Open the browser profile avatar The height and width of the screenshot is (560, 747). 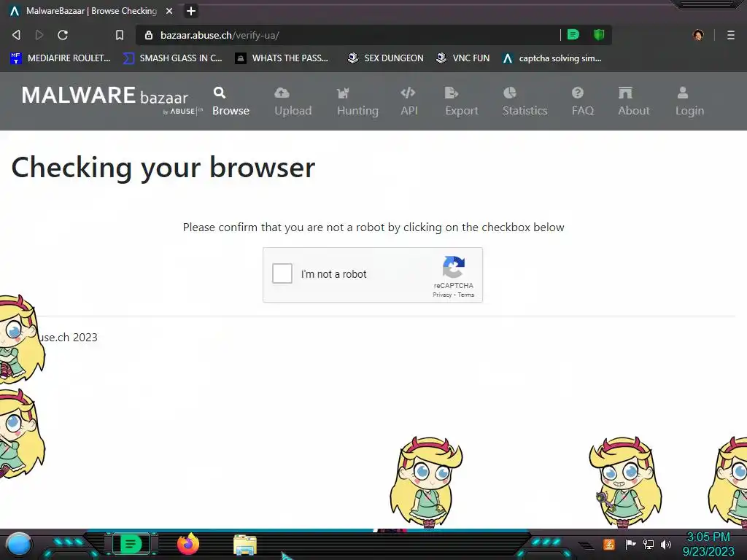click(x=698, y=35)
